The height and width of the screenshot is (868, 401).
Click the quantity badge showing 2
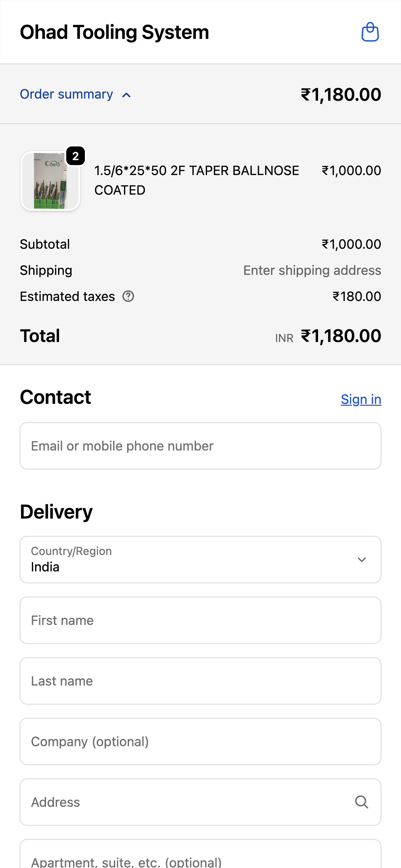point(76,156)
